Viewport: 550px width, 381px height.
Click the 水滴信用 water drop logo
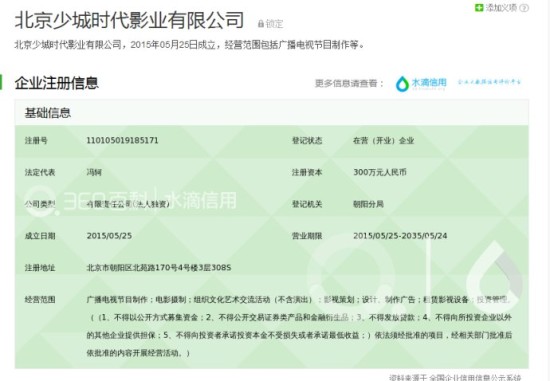pos(402,84)
